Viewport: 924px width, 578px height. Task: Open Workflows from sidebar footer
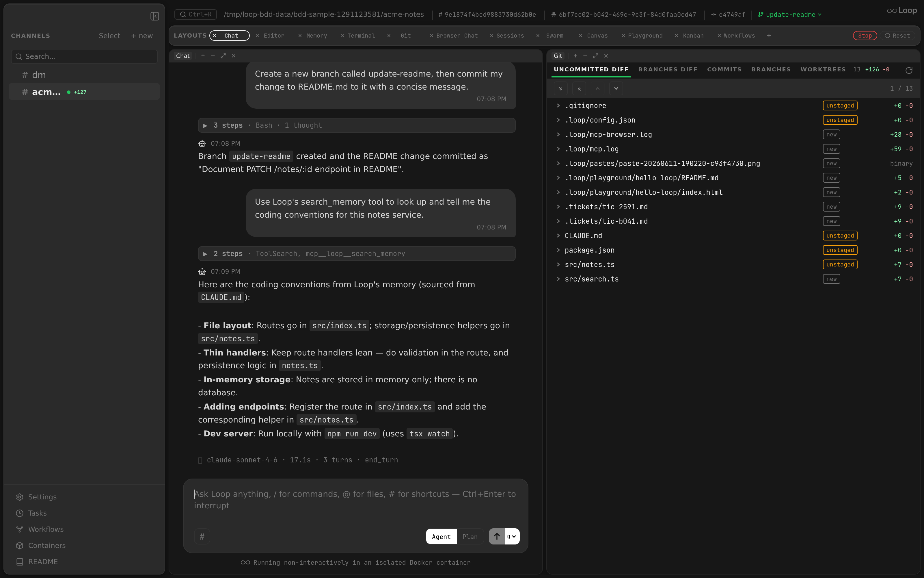coord(40,529)
